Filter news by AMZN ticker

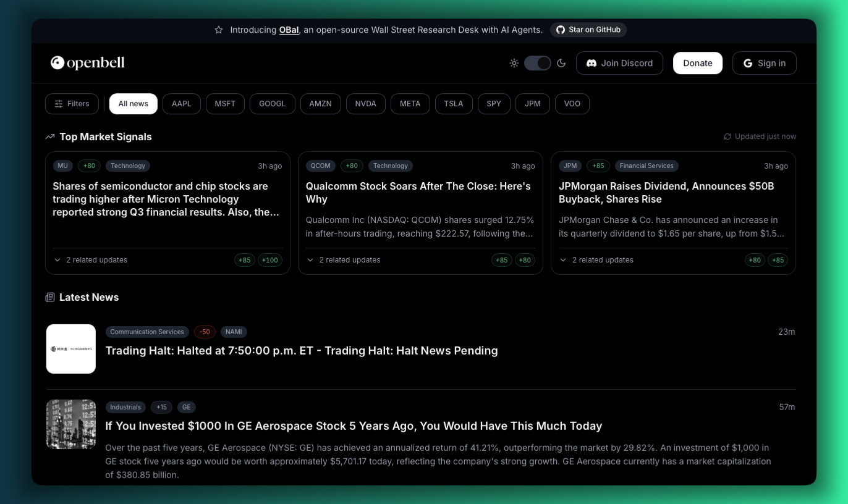[x=321, y=104]
